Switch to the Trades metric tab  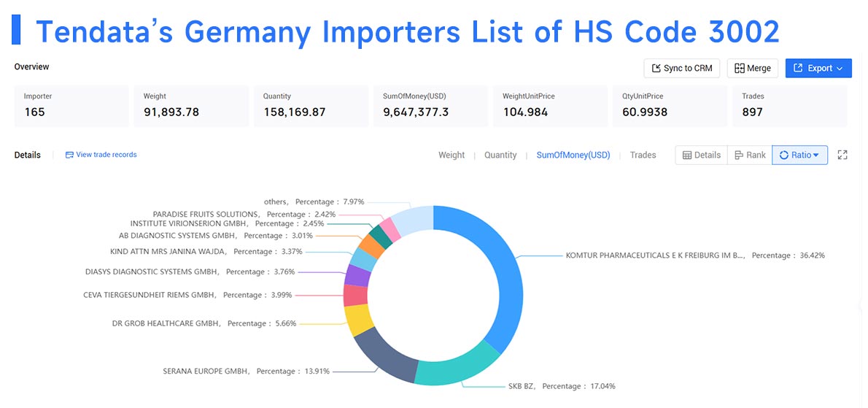[x=643, y=155]
